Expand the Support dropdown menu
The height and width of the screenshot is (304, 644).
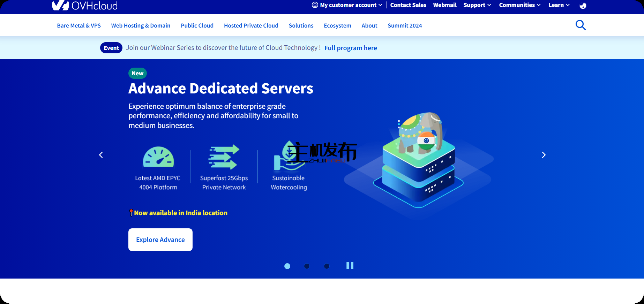click(x=477, y=5)
